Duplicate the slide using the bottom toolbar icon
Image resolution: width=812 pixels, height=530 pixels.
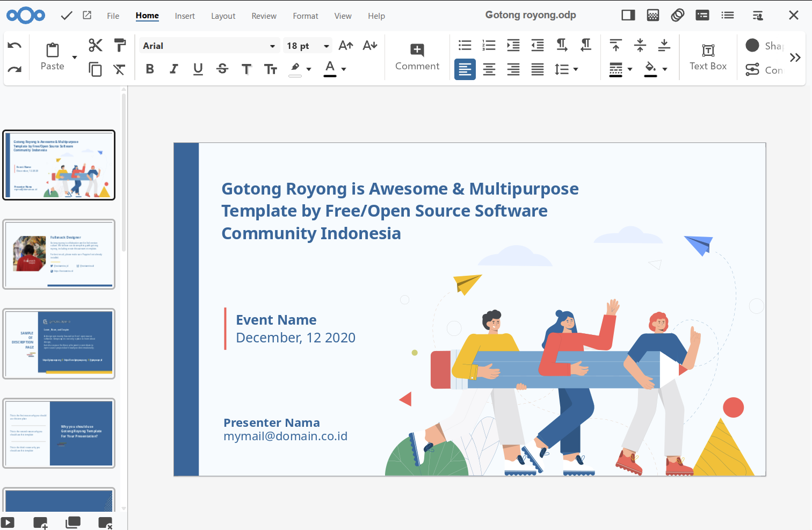[x=73, y=521]
